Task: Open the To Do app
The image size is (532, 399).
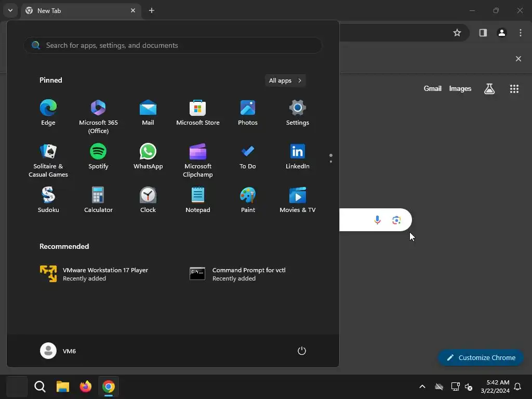Action: 248,156
